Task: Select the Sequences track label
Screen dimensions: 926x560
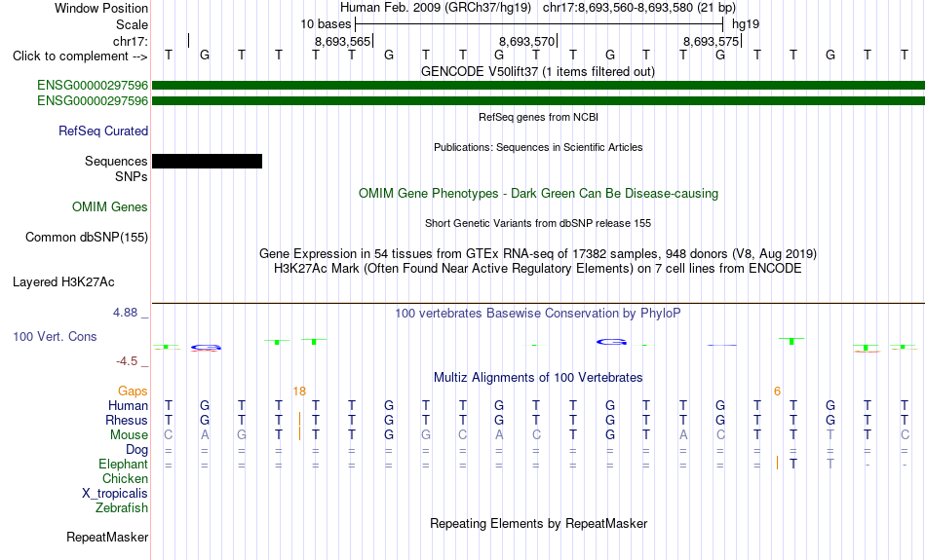Action: tap(116, 161)
